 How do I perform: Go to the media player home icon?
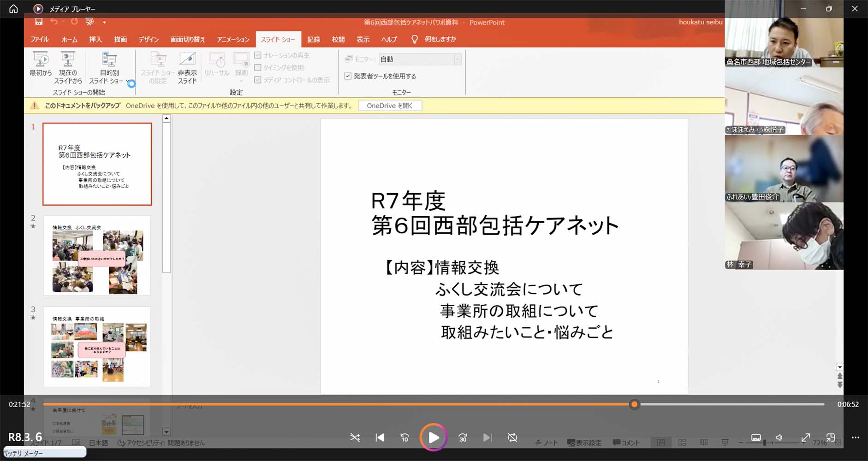pyautogui.click(x=13, y=9)
